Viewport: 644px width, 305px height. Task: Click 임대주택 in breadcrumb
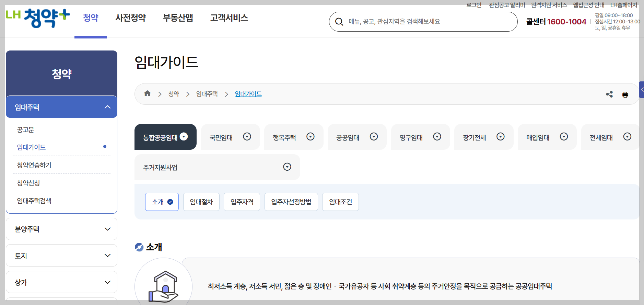pyautogui.click(x=207, y=94)
